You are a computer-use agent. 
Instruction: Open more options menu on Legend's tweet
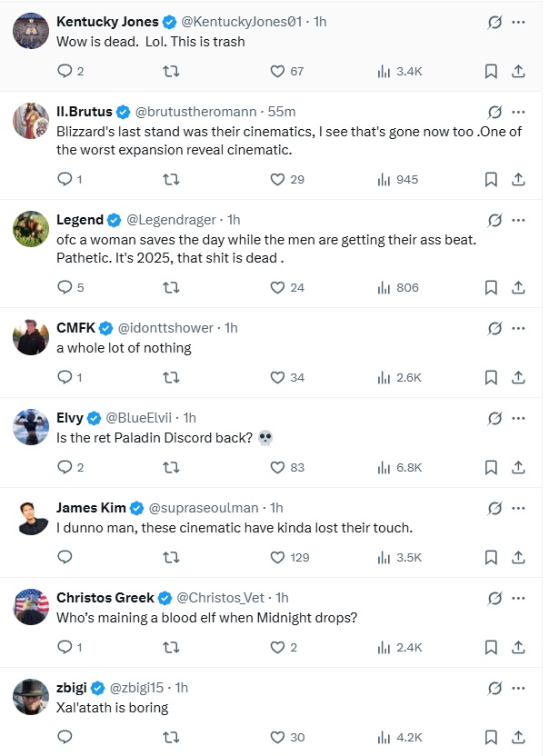(519, 220)
